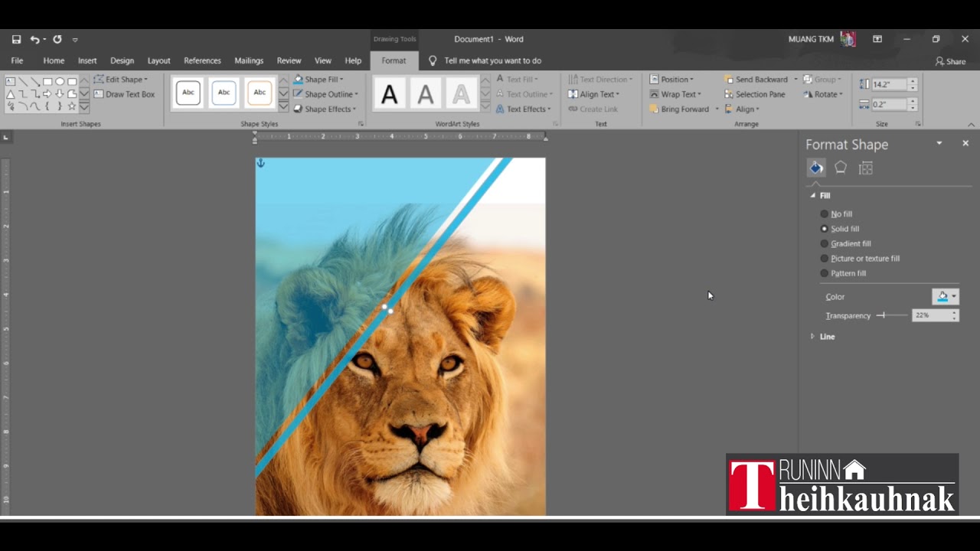Choose the triangle shape in Insert Shapes
This screenshot has width=980, height=551.
[11, 93]
